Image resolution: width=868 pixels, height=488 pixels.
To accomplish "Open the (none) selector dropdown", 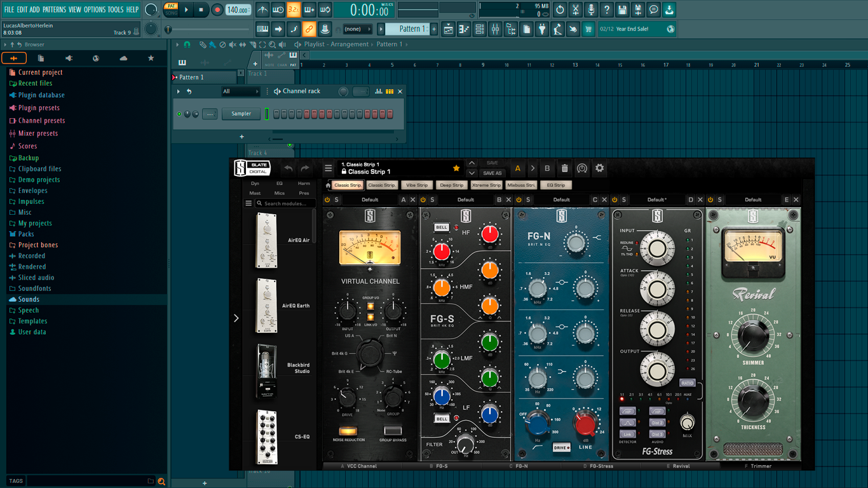I will (357, 29).
